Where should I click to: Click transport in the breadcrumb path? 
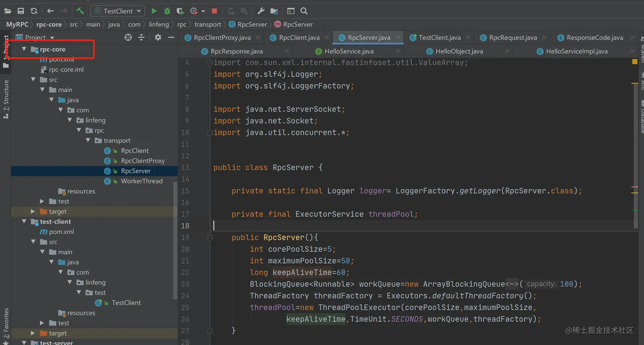(x=207, y=24)
